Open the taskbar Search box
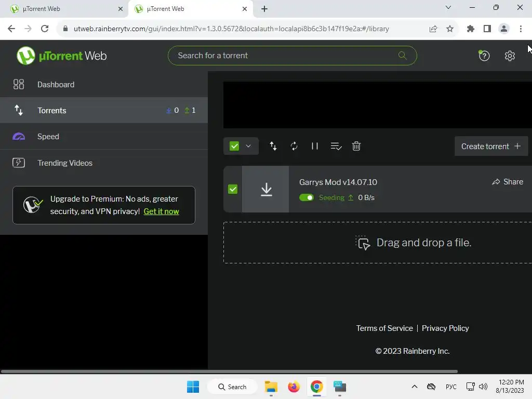The width and height of the screenshot is (532, 399). pyautogui.click(x=232, y=387)
